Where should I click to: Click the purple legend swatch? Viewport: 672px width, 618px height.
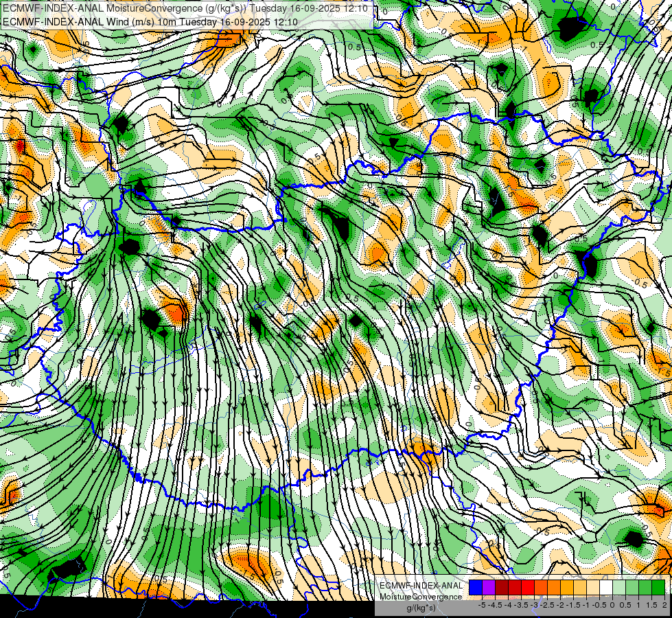(x=489, y=588)
